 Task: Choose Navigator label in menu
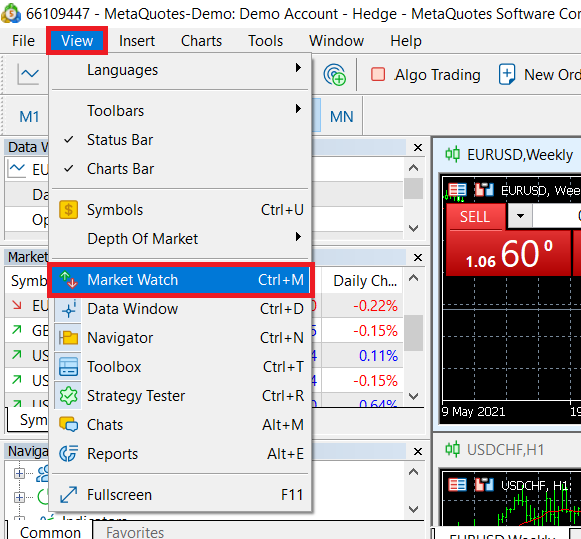click(x=120, y=337)
